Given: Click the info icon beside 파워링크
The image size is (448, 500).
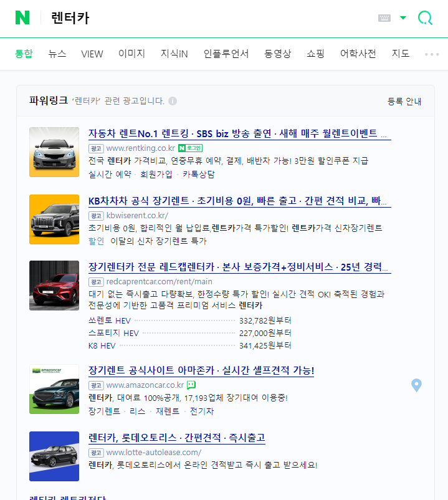Looking at the screenshot, I should pos(173,101).
